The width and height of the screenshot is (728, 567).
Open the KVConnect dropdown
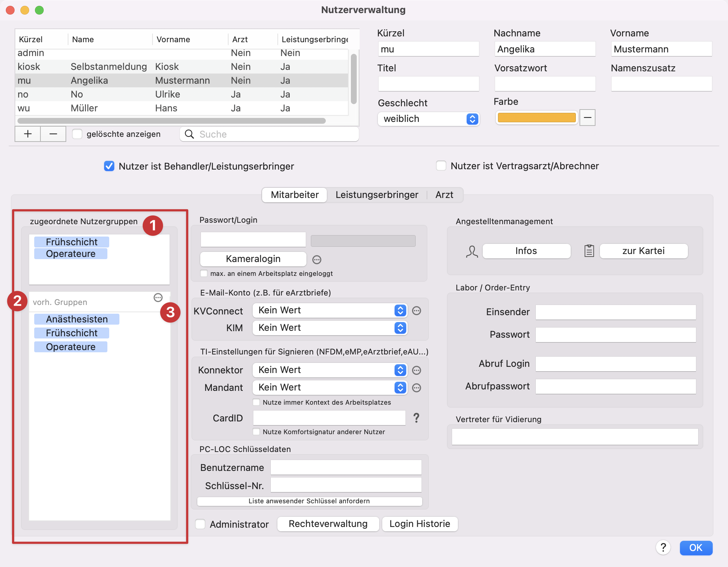click(x=329, y=310)
